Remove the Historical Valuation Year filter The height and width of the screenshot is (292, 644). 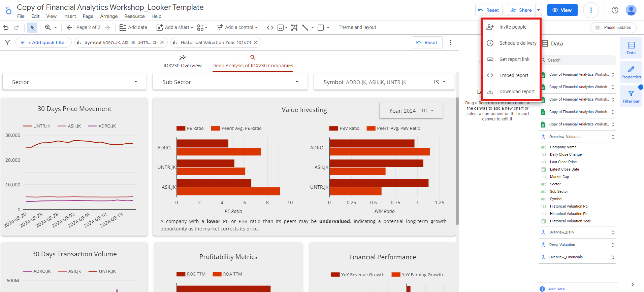click(x=256, y=42)
